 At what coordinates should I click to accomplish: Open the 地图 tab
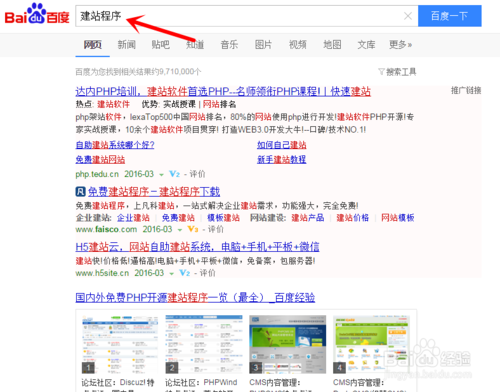332,44
